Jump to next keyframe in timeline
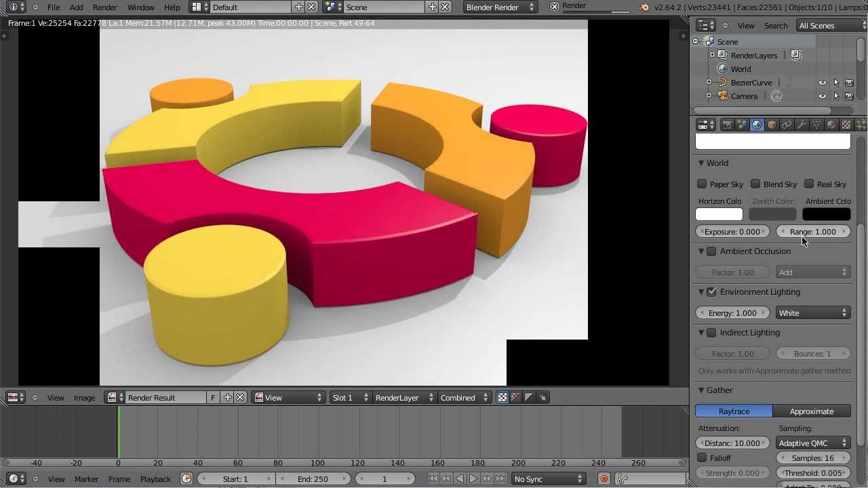 point(487,479)
